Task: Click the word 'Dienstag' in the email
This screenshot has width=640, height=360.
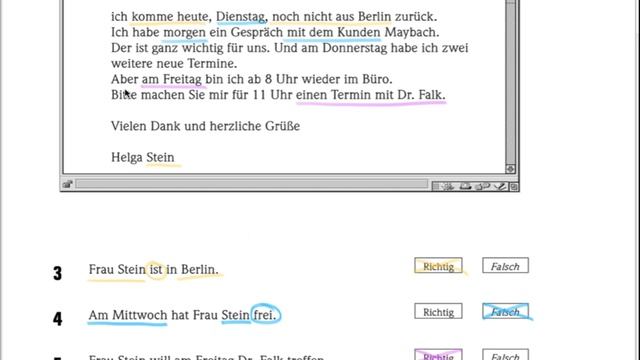Action: (241, 17)
